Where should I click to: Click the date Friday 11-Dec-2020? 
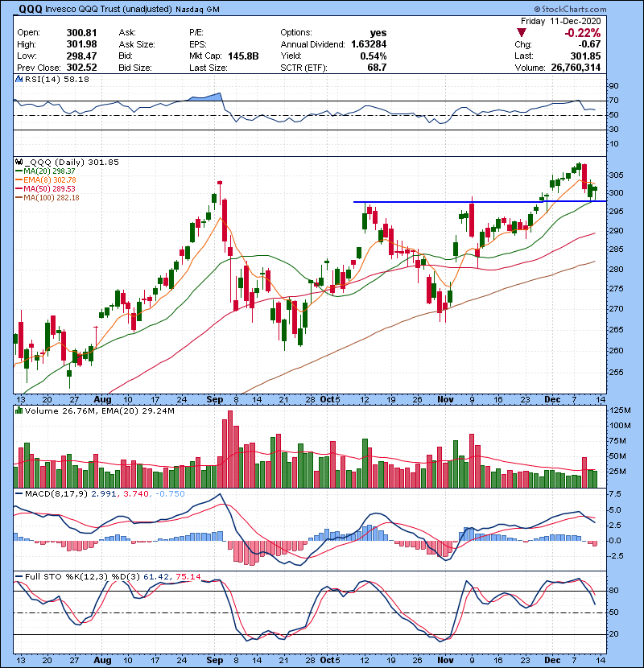[x=560, y=21]
